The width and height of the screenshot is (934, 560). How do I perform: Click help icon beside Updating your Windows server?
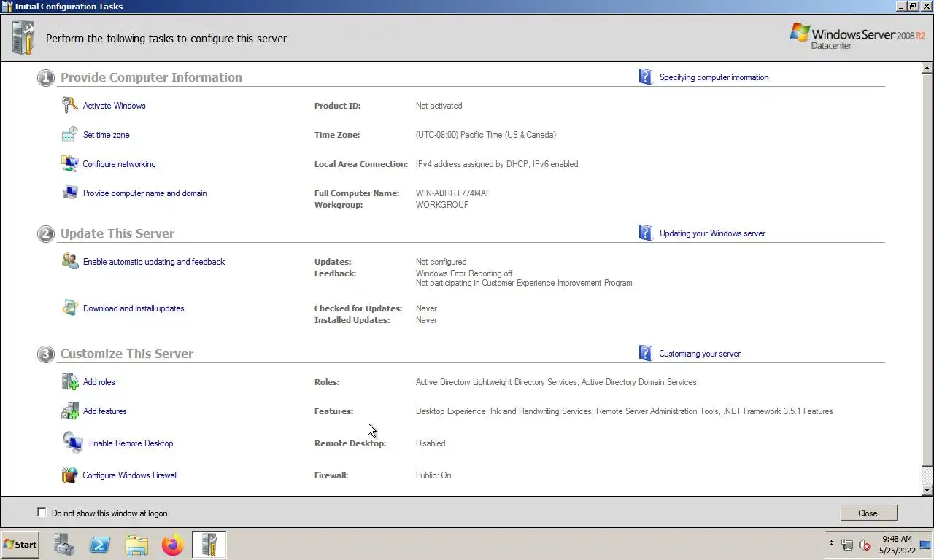646,233
